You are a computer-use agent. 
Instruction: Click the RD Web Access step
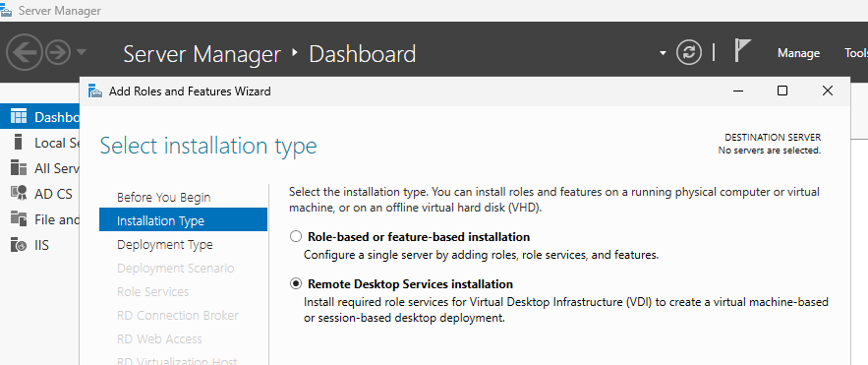pos(159,338)
